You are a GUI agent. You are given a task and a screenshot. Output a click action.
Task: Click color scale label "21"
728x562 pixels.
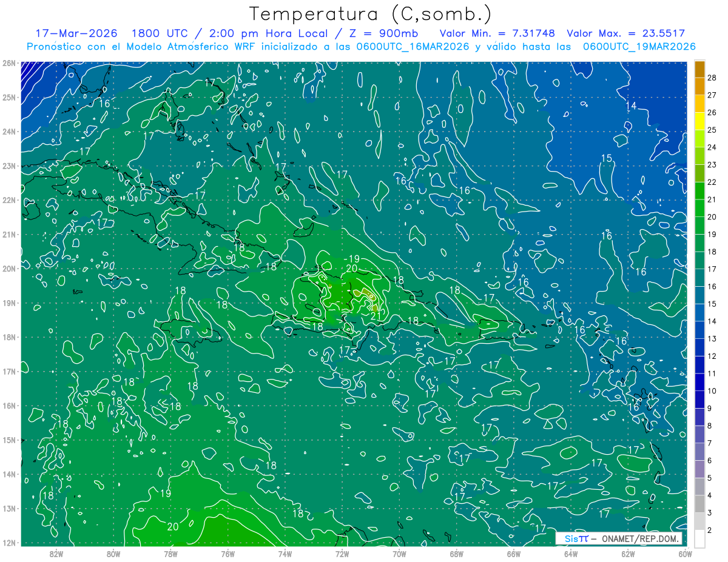point(712,199)
